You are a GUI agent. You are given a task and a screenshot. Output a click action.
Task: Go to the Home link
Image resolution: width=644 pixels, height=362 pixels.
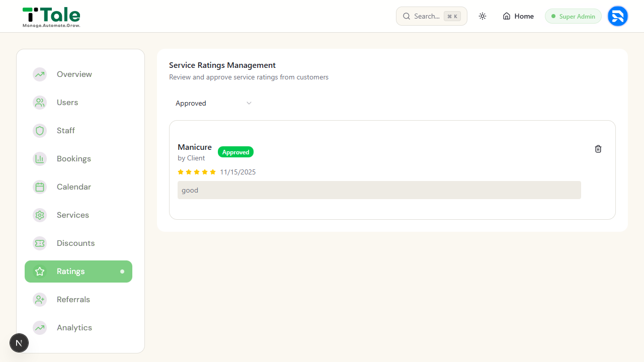pos(518,16)
